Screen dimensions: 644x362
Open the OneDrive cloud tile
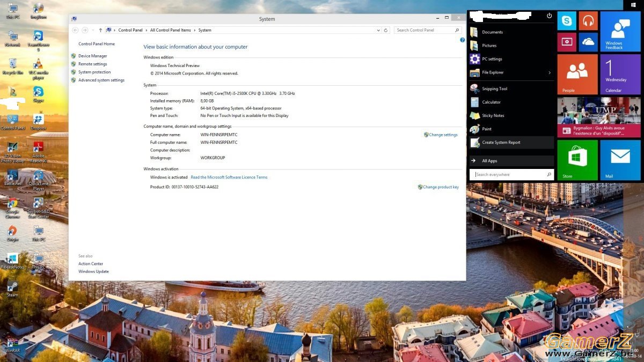pyautogui.click(x=588, y=42)
